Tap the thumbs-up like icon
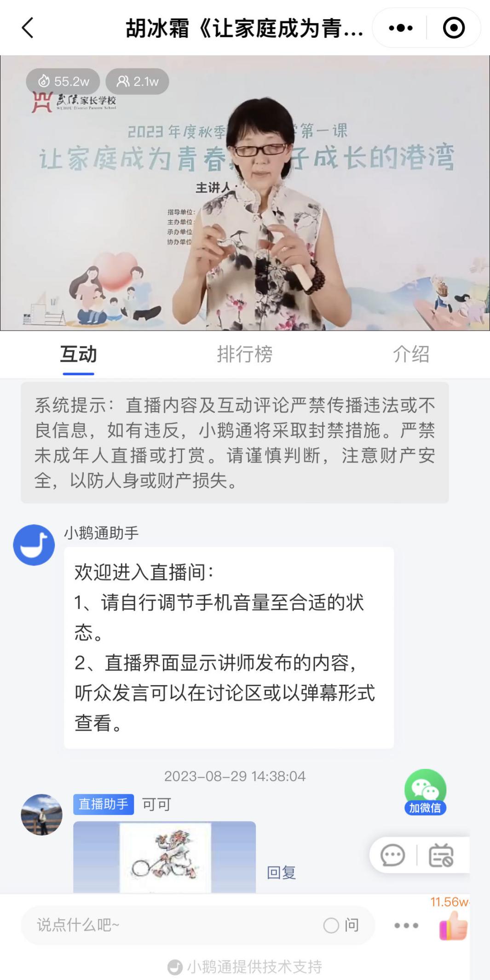Image resolution: width=490 pixels, height=980 pixels. pyautogui.click(x=454, y=925)
